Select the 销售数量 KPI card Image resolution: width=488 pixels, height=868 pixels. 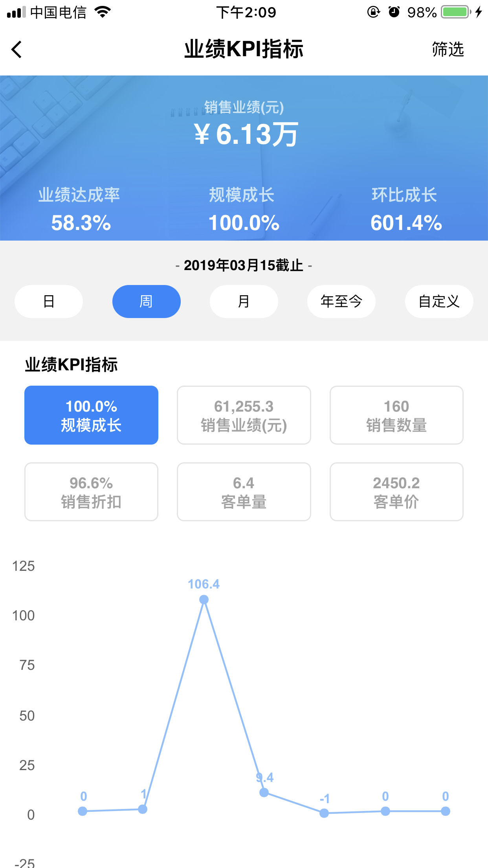click(396, 415)
